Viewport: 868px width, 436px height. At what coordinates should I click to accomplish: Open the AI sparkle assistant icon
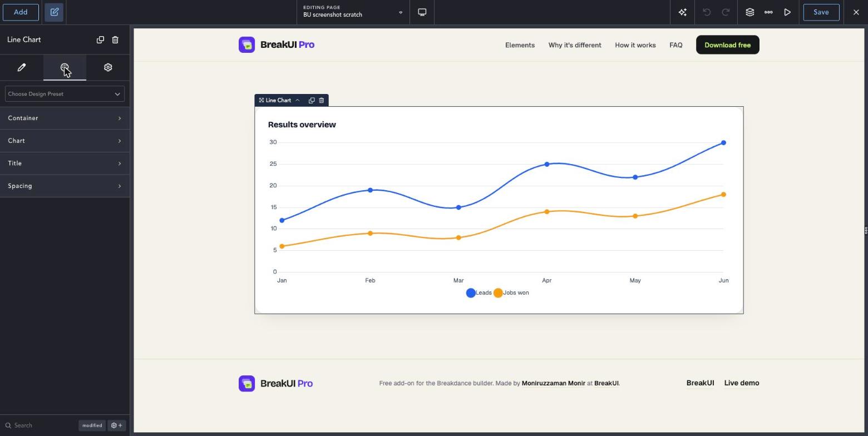click(x=683, y=12)
